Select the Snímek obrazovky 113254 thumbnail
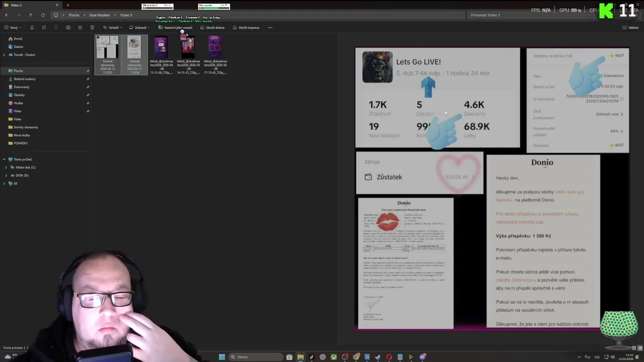 tap(134, 55)
